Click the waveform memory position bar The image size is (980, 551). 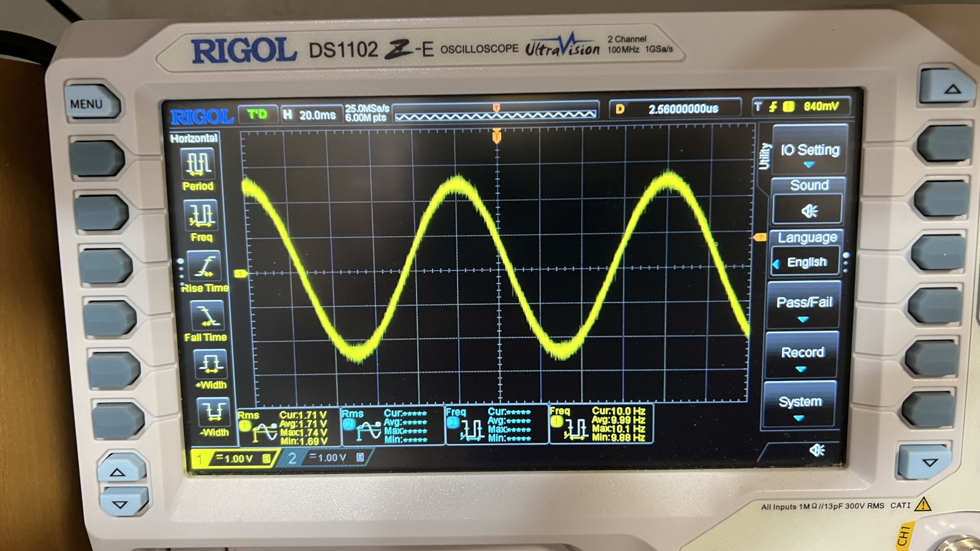(495, 114)
